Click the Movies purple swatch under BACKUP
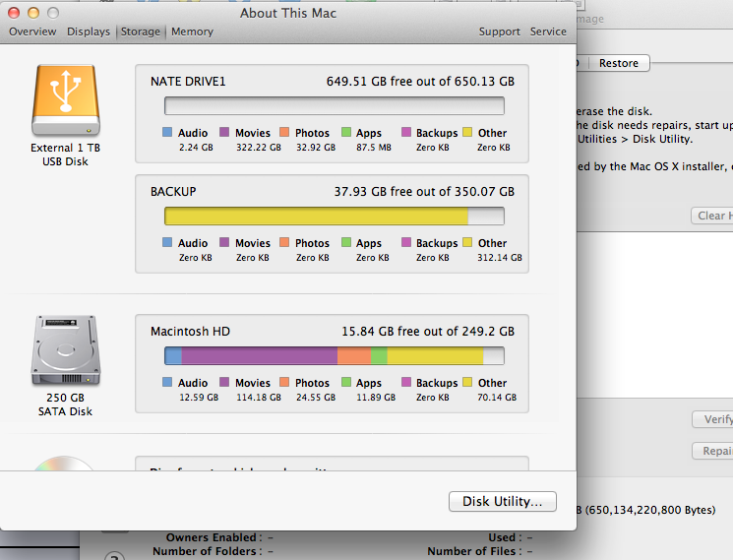 pyautogui.click(x=224, y=242)
